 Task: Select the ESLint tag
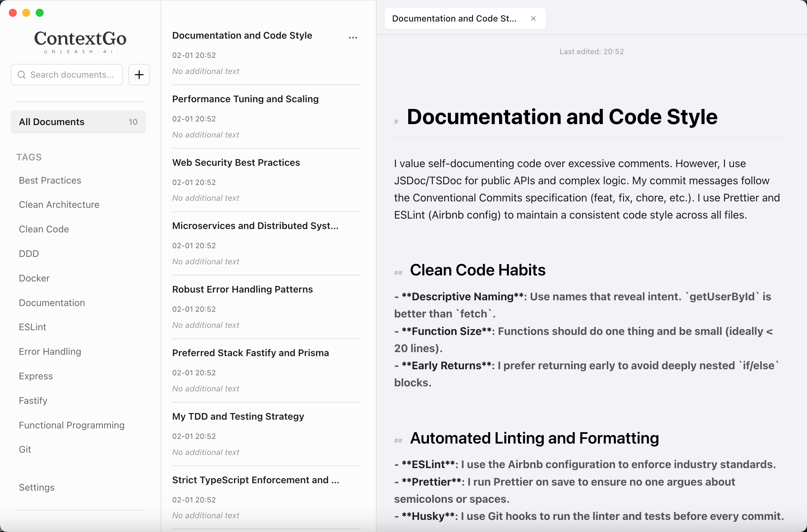pyautogui.click(x=32, y=327)
